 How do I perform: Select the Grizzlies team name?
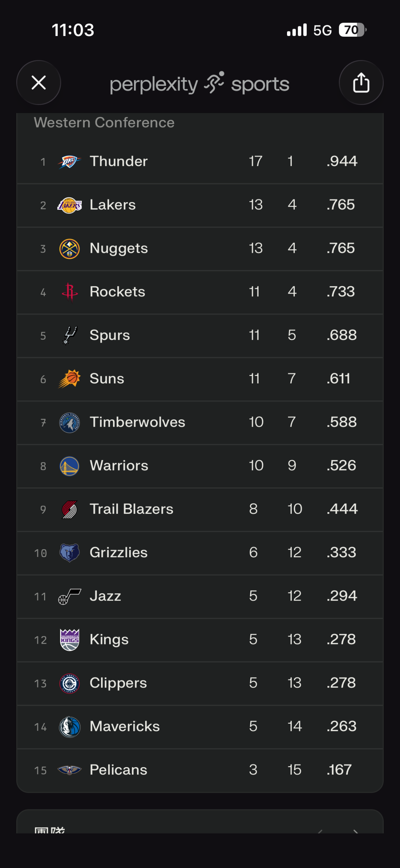[119, 552]
